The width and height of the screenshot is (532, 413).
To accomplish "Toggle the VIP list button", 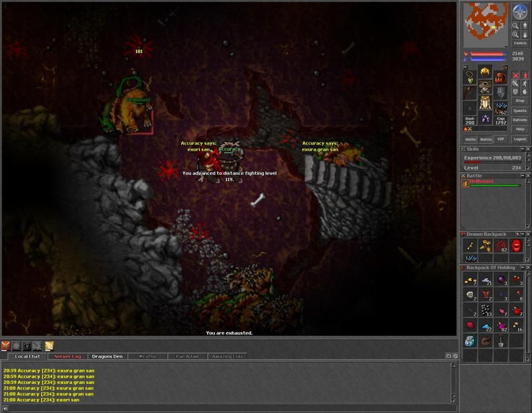I will pyautogui.click(x=500, y=139).
